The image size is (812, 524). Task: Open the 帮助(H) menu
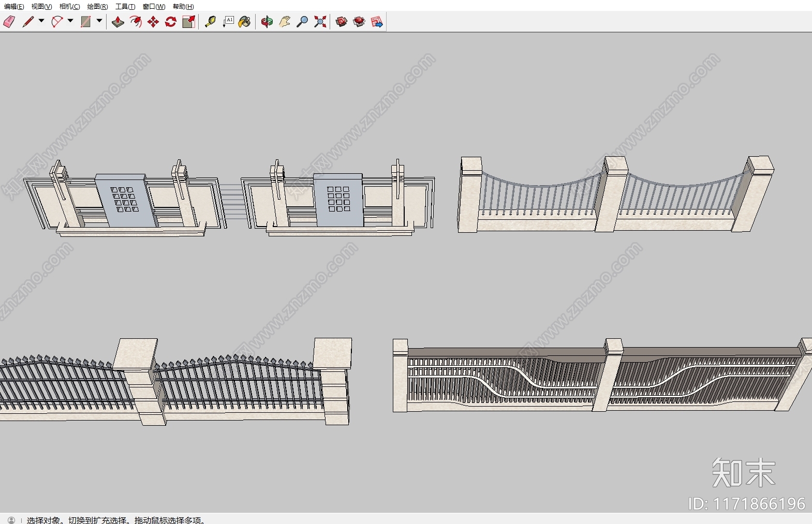(183, 7)
